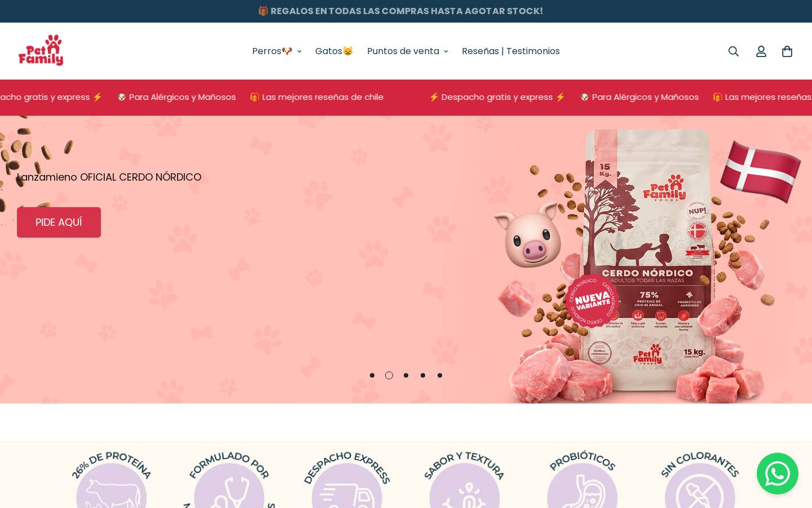Open the search magnifier icon
Image resolution: width=812 pixels, height=508 pixels.
coord(733,51)
